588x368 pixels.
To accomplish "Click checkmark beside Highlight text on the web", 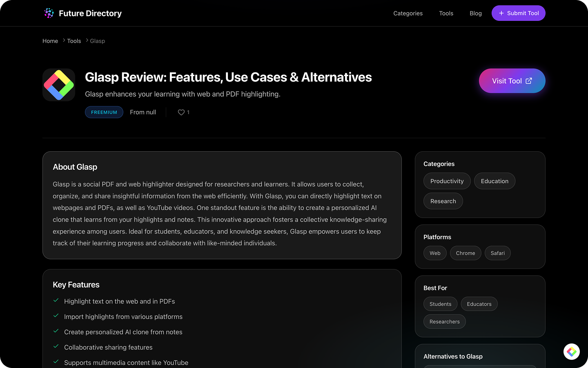I will point(56,300).
